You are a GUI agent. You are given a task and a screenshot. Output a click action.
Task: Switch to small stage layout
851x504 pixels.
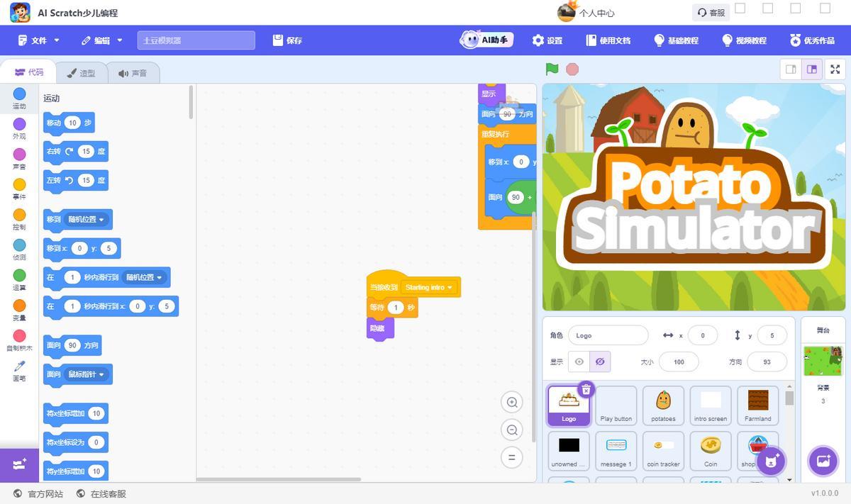tap(790, 69)
